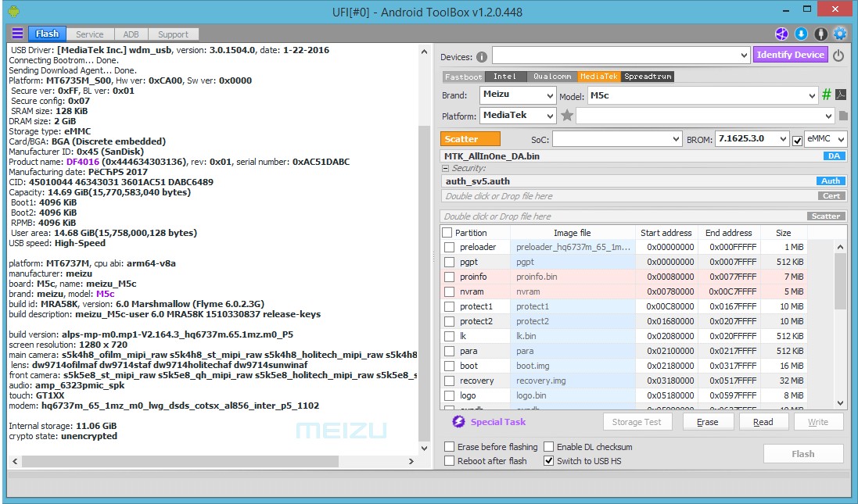
Task: Toggle the select-all Partition header checkbox
Action: (x=447, y=232)
